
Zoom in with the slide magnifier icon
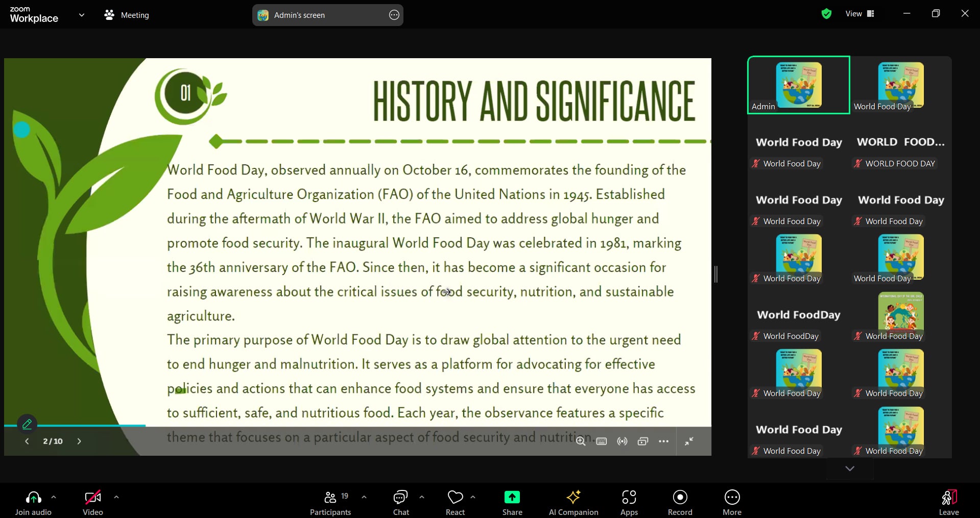coord(581,441)
